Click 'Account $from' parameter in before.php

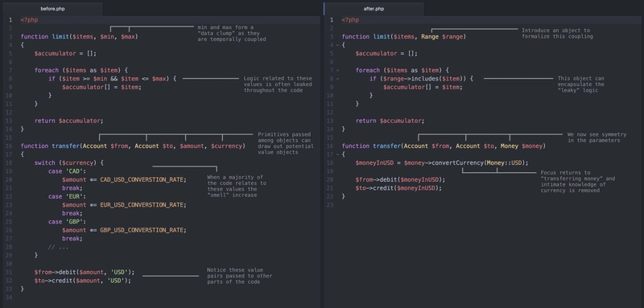pos(105,146)
